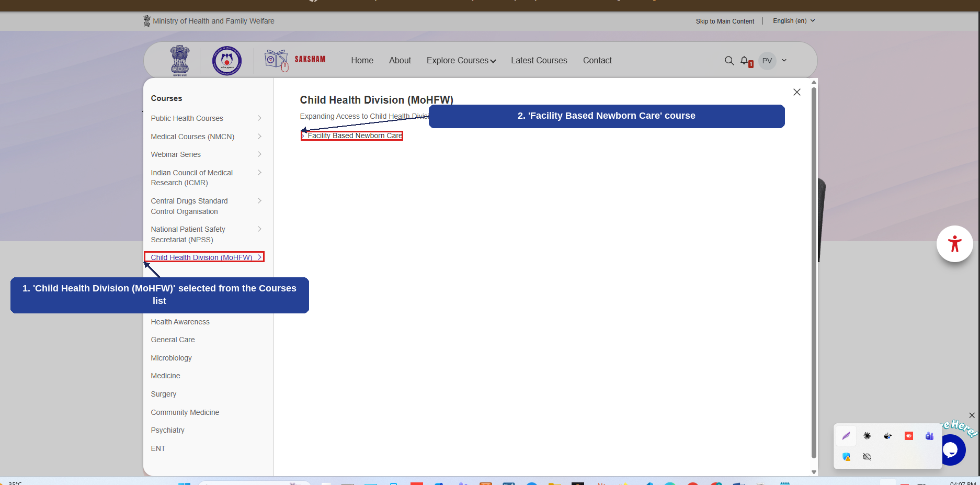Expand Webinar Series chevron

coord(259,154)
